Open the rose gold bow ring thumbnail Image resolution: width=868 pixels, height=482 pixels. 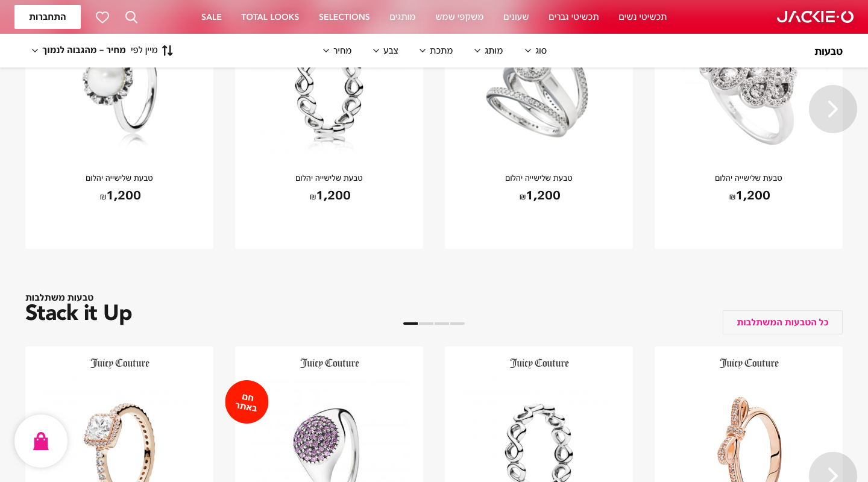(749, 437)
